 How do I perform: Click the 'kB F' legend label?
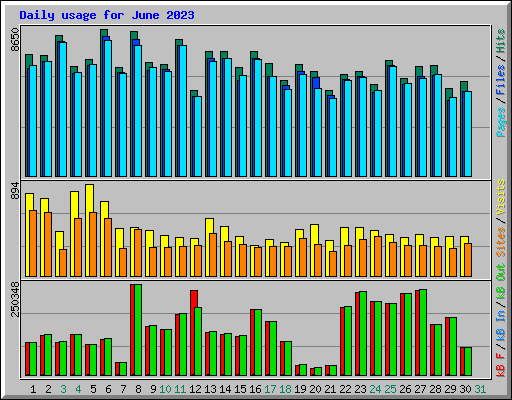click(500, 365)
